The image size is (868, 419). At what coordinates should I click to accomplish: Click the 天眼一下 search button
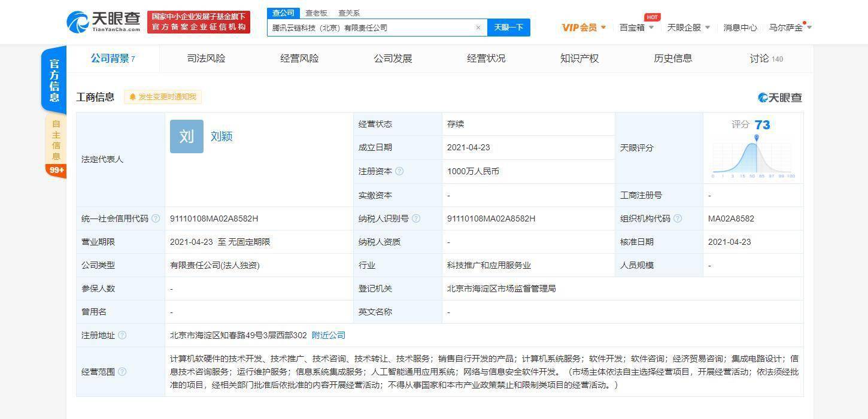click(x=509, y=28)
